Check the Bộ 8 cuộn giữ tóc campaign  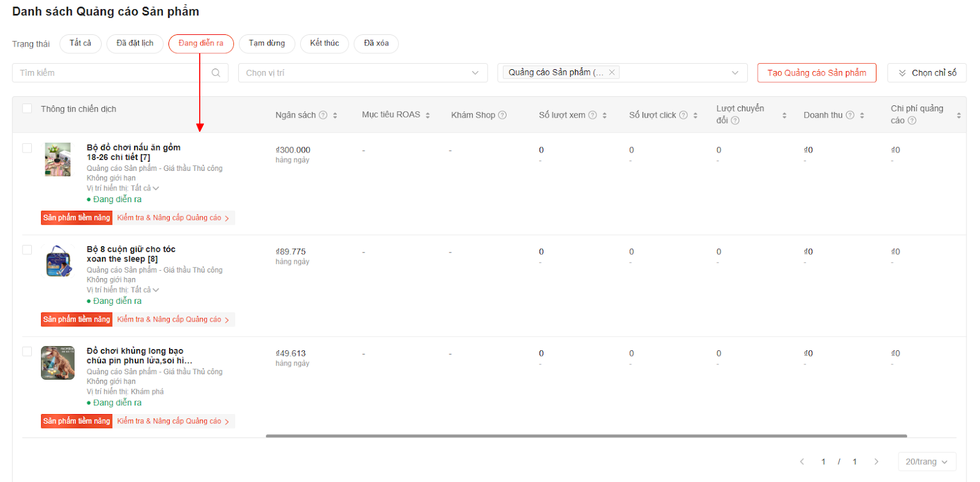[x=27, y=250]
